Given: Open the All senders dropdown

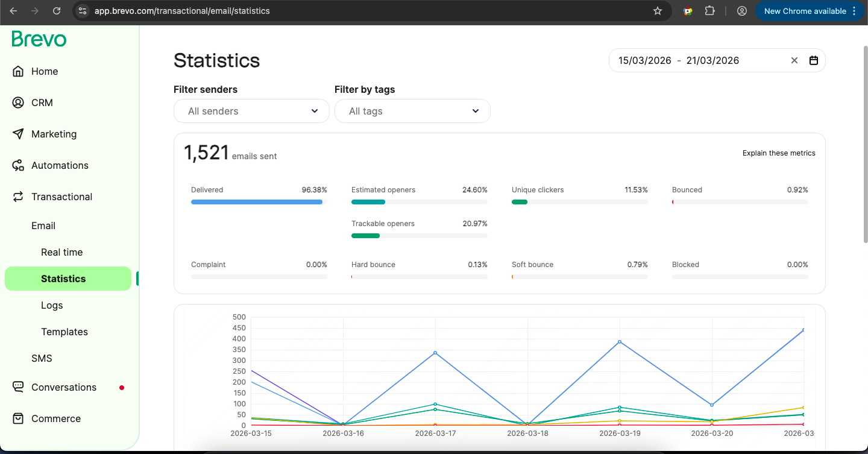Looking at the screenshot, I should [251, 111].
